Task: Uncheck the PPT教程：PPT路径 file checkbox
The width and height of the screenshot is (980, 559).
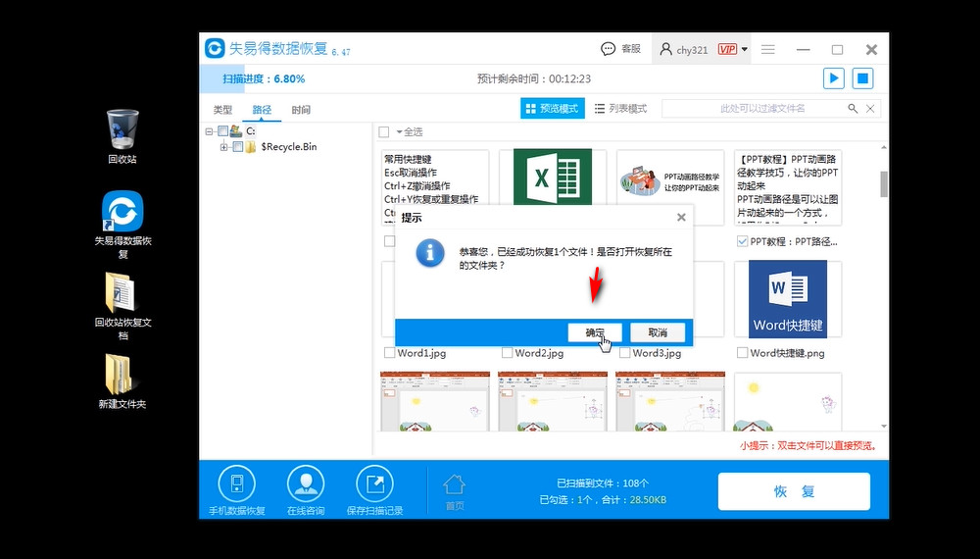Action: coord(742,241)
